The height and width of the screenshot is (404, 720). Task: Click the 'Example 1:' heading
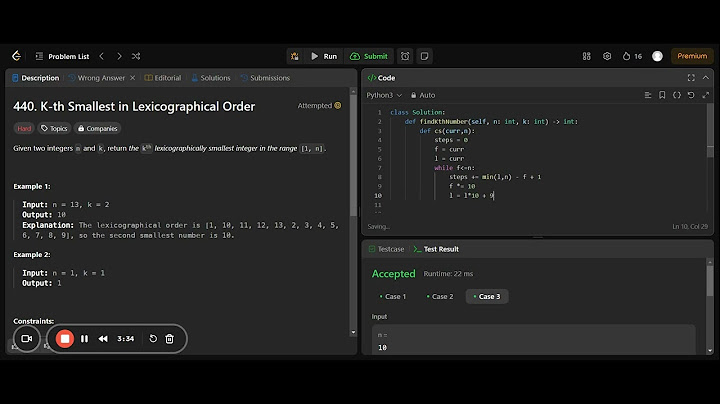click(x=32, y=186)
